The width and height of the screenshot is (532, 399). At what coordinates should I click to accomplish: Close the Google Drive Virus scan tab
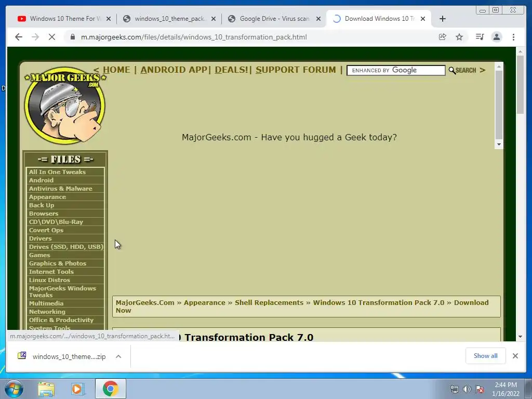tap(318, 19)
